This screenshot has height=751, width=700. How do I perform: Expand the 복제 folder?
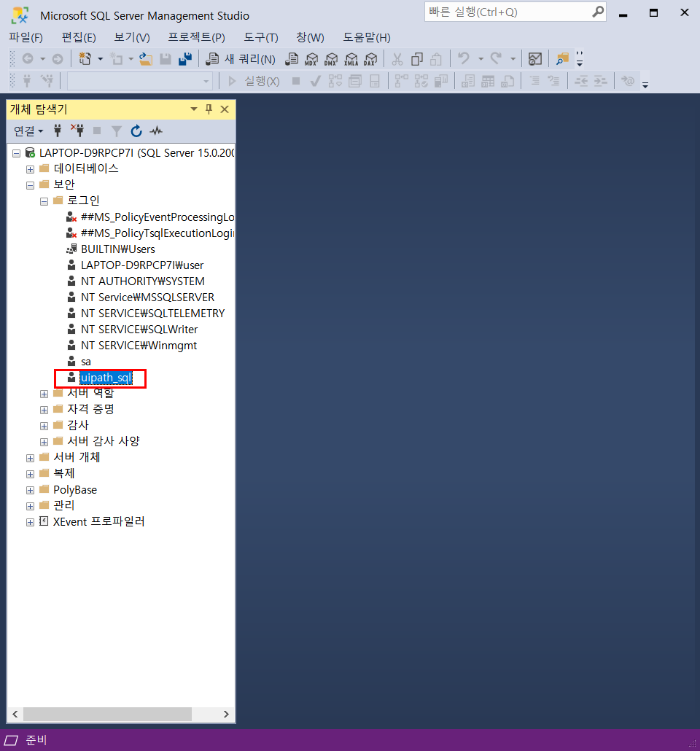tap(30, 474)
